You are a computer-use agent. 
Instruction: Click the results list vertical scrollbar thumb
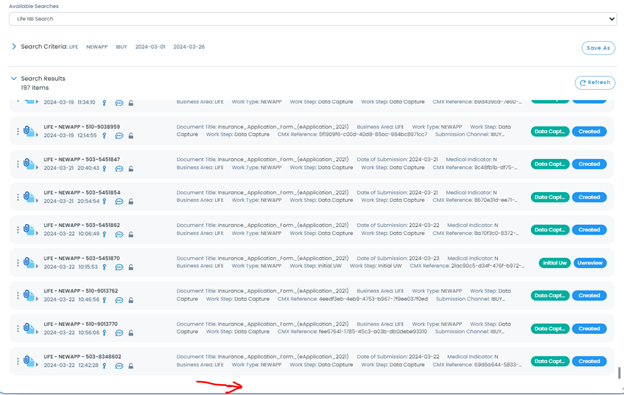pyautogui.click(x=619, y=373)
